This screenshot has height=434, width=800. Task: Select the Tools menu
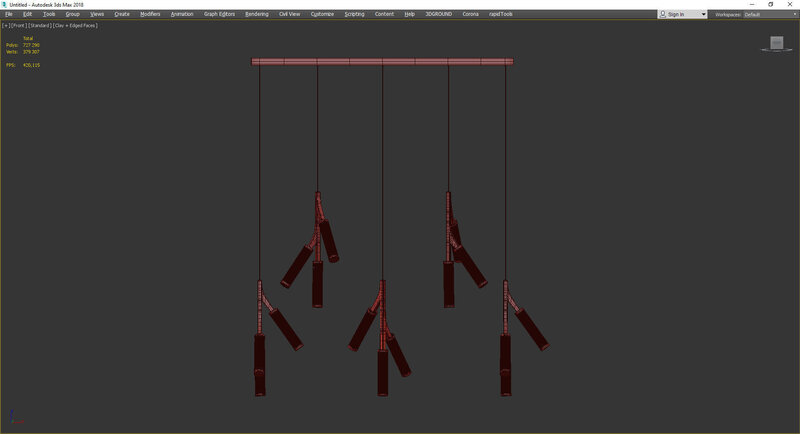(49, 14)
